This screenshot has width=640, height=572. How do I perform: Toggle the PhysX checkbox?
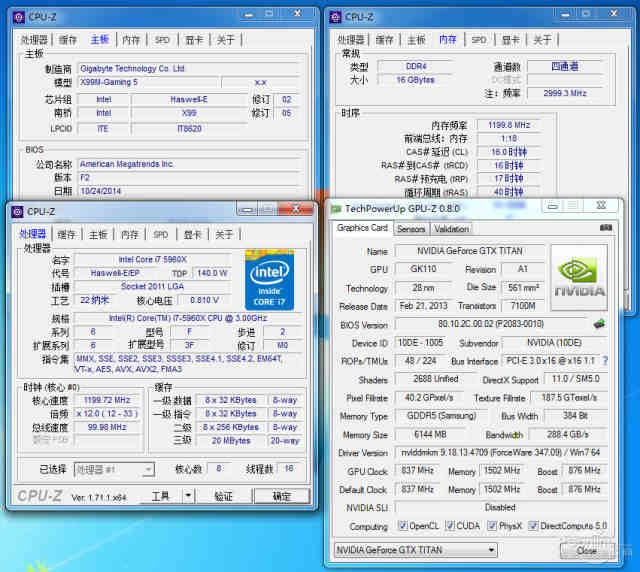pos(492,525)
